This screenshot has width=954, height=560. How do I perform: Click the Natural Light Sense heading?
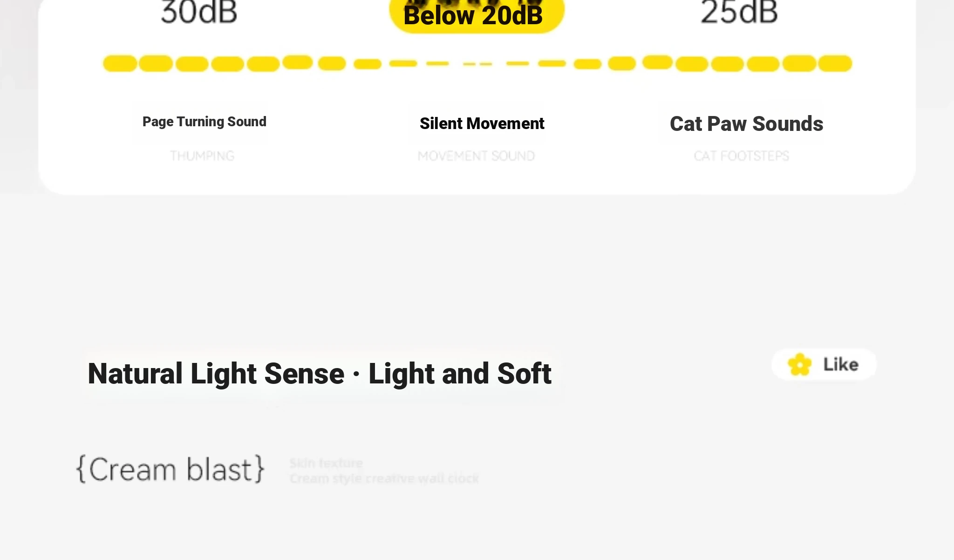coord(216,374)
